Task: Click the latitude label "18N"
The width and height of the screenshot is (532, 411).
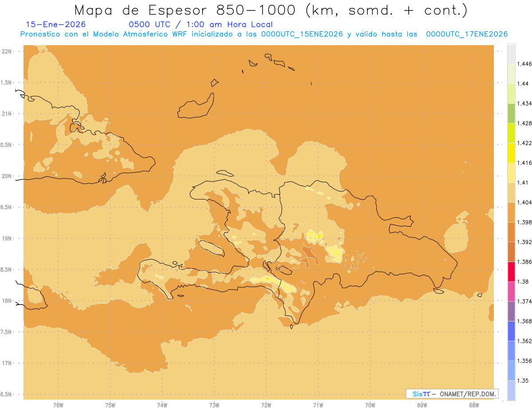Action: pyautogui.click(x=7, y=301)
